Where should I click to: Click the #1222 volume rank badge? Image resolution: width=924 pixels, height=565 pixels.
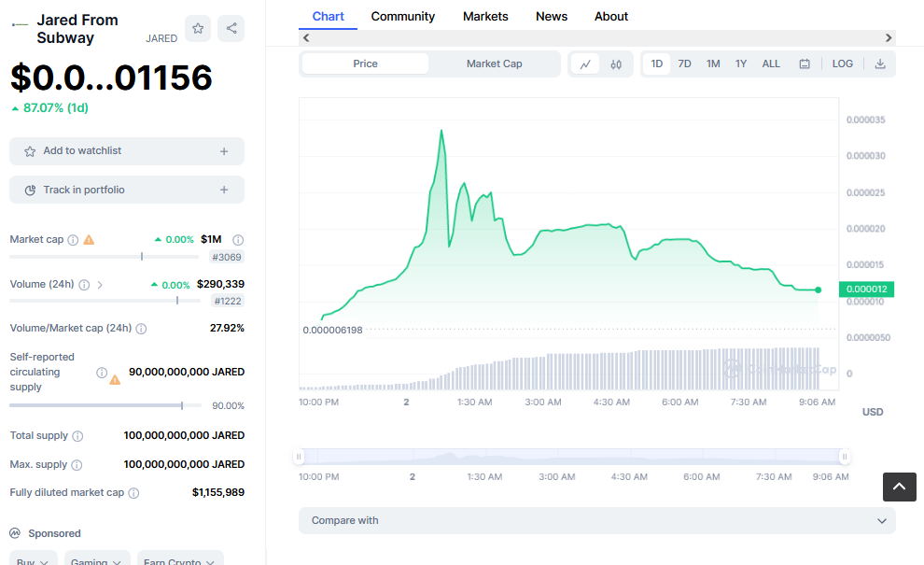point(228,302)
